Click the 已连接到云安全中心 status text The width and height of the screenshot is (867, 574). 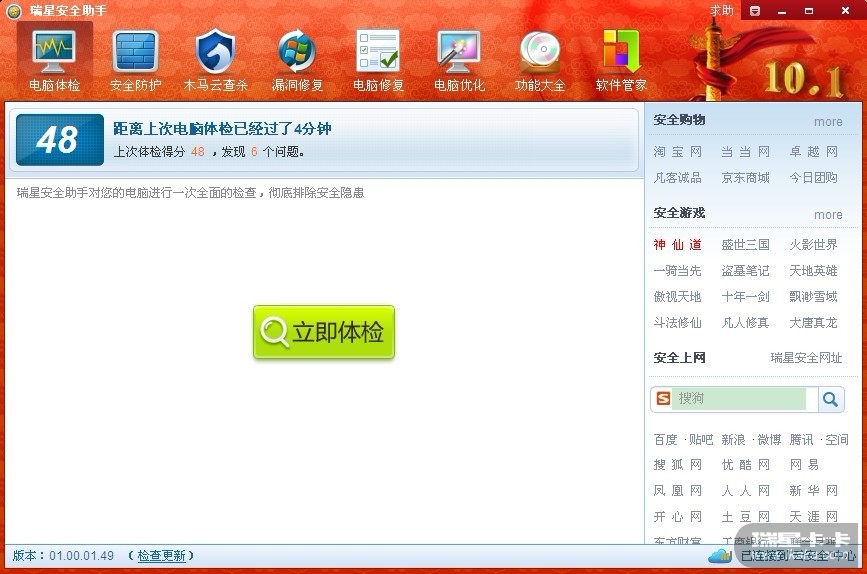pyautogui.click(x=798, y=555)
